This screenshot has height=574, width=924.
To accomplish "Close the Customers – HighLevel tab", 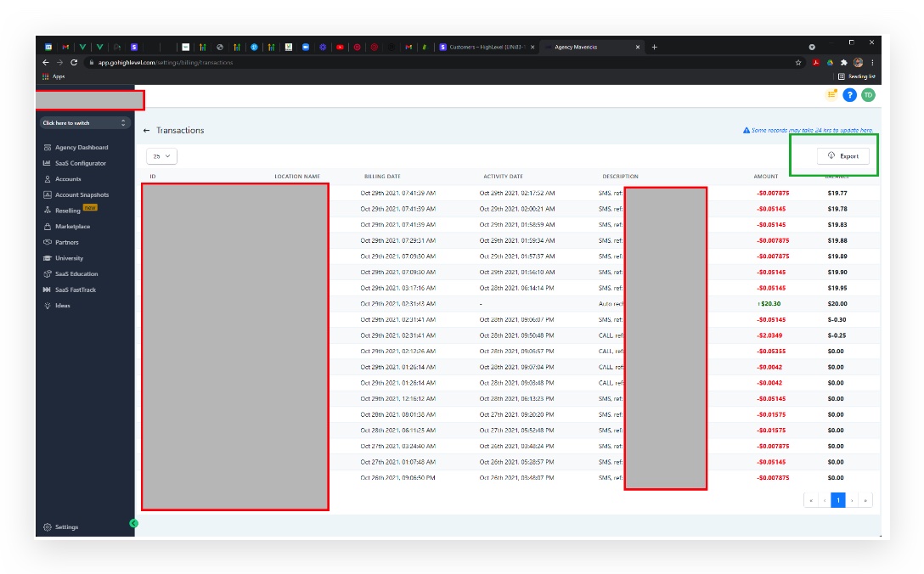I will [x=532, y=48].
